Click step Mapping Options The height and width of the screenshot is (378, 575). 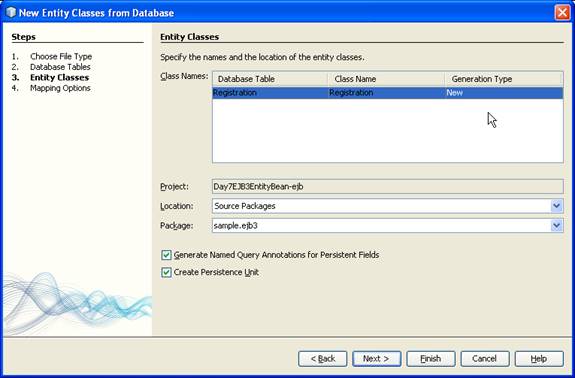click(x=60, y=88)
